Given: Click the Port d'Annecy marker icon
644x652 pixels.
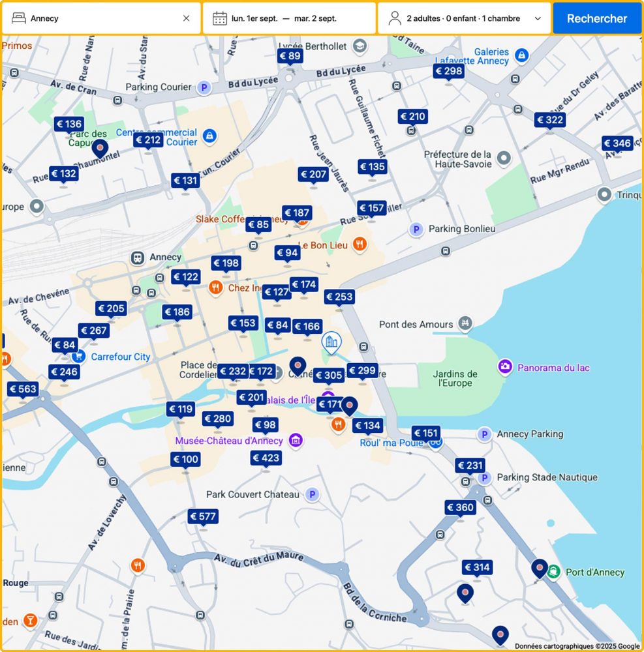Looking at the screenshot, I should (x=554, y=572).
